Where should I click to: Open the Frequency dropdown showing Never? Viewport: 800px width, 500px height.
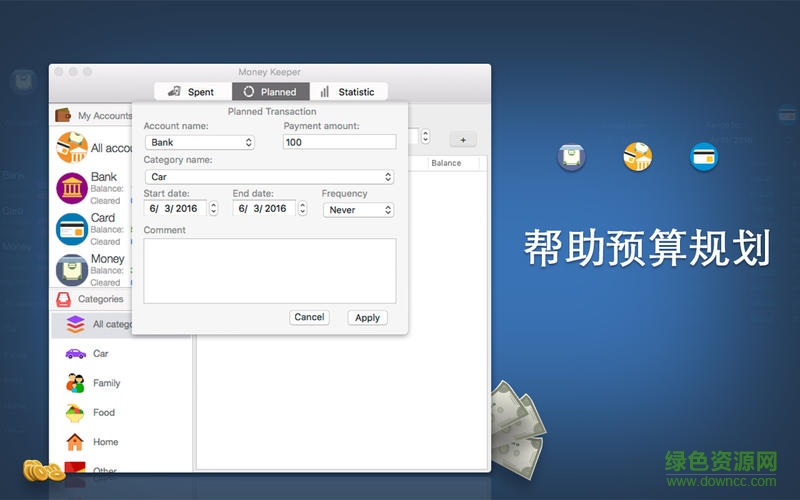[x=358, y=210]
